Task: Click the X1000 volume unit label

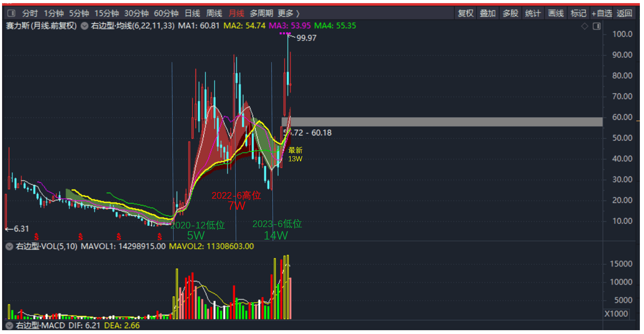Action: 616,314
